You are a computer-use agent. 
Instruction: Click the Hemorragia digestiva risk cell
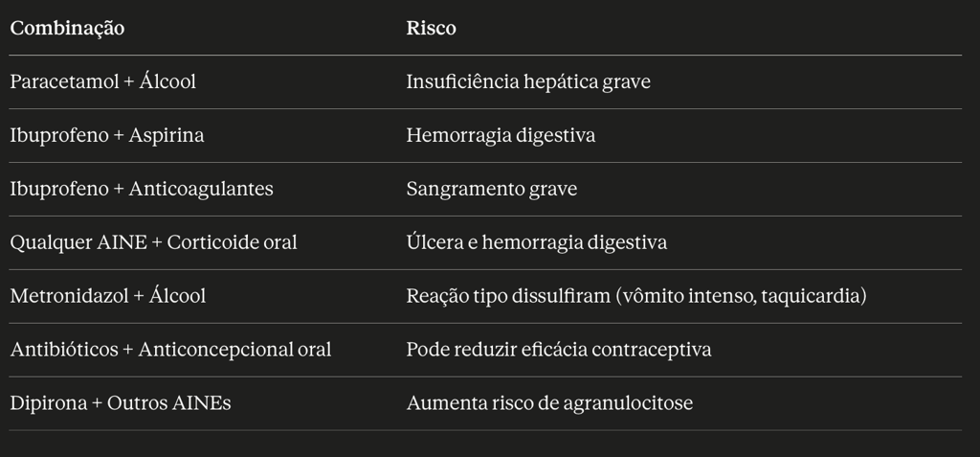coord(501,135)
